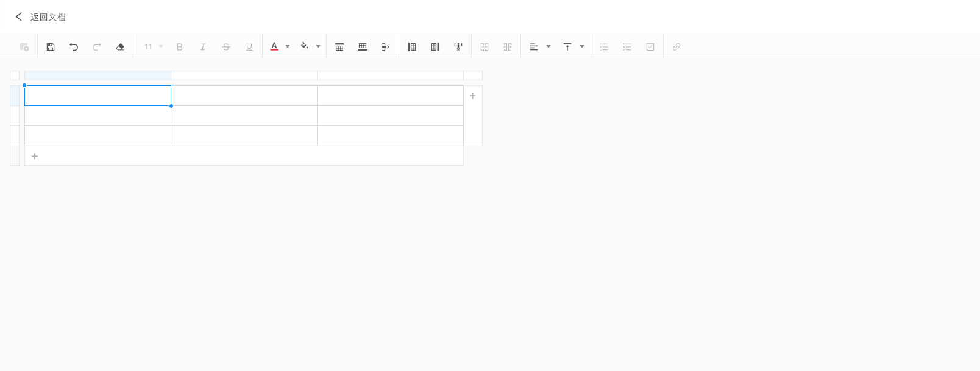This screenshot has height=371, width=980.
Task: Delete the current column
Action: coord(458,47)
